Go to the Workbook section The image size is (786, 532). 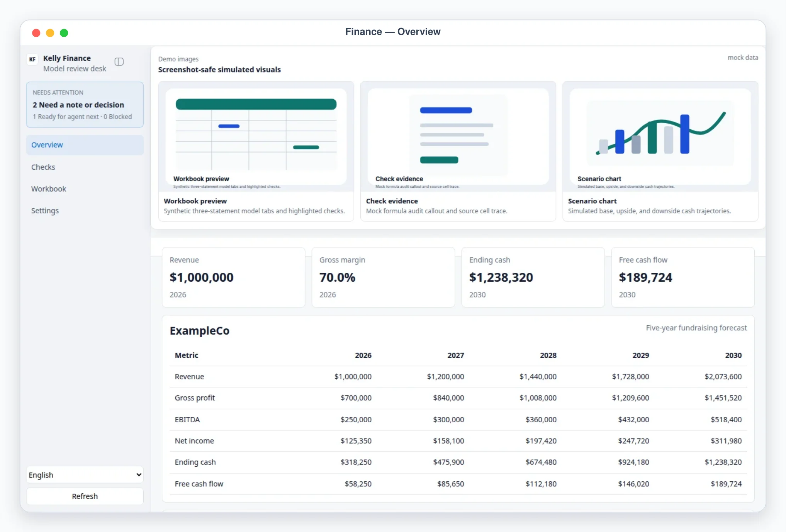pos(85,189)
